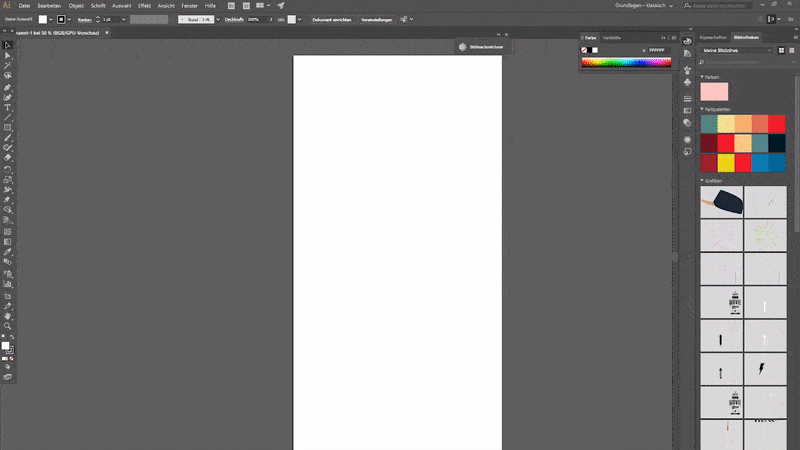Open the stroke weight dropdown
Screen dimensions: 800x450
[x=123, y=19]
